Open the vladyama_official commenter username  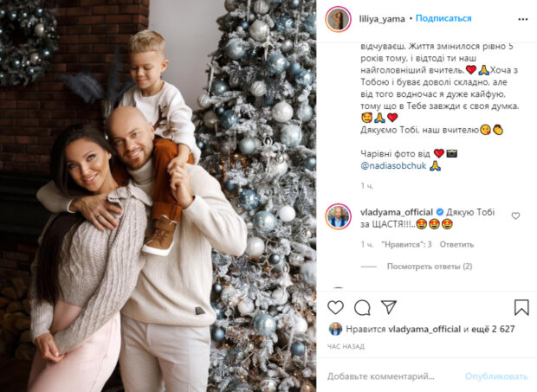pyautogui.click(x=396, y=212)
